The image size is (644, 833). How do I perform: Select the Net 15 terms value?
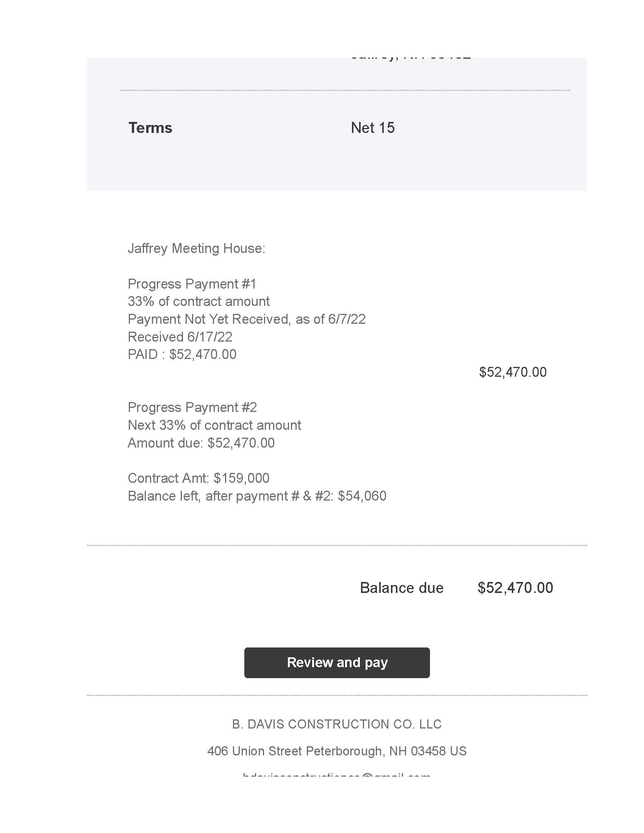point(373,128)
